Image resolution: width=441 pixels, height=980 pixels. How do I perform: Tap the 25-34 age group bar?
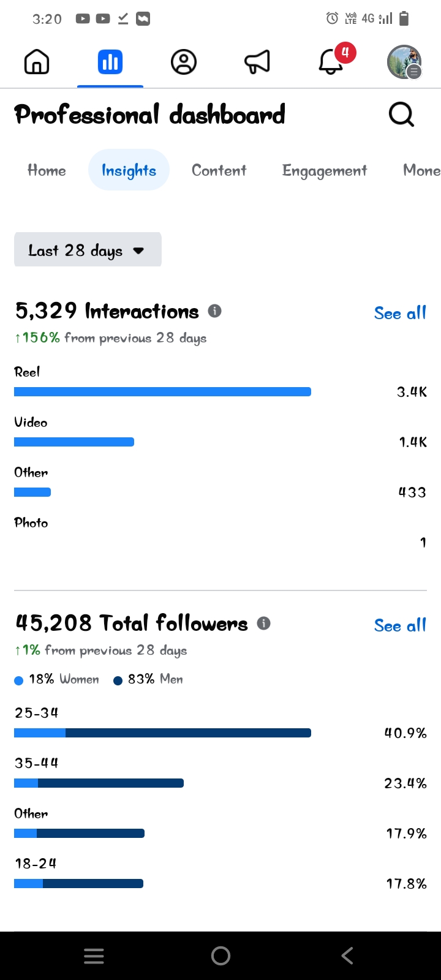[x=162, y=733]
